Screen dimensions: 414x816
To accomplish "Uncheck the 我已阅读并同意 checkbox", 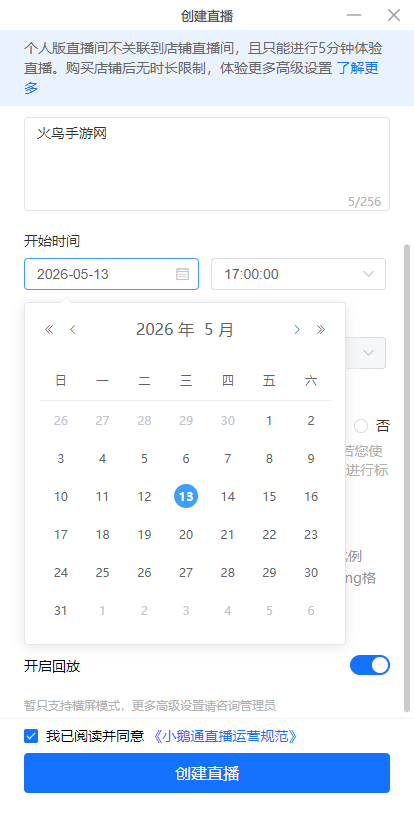I will [31, 736].
